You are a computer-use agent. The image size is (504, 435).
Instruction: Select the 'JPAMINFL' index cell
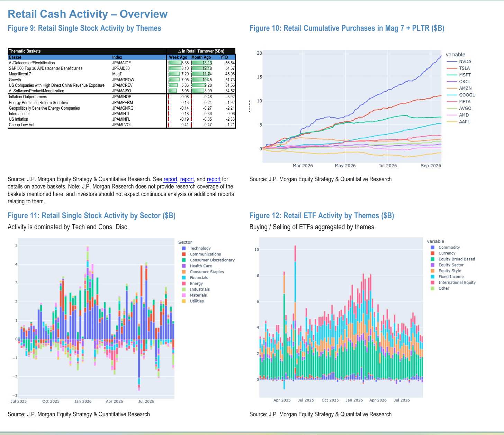coord(121,119)
